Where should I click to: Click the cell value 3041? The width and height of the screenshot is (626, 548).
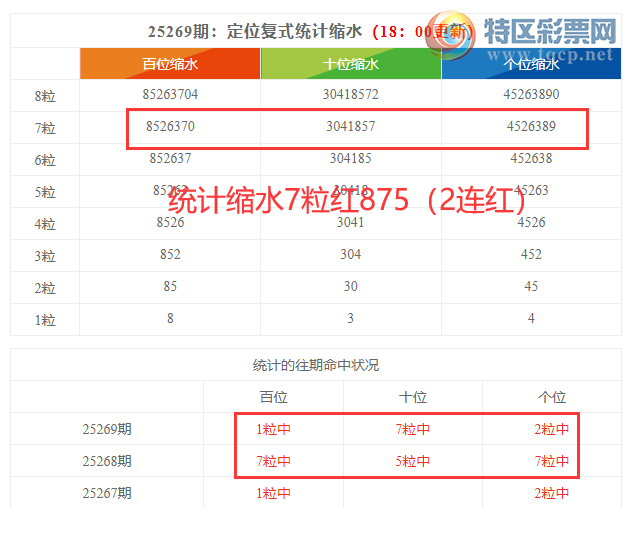(351, 222)
